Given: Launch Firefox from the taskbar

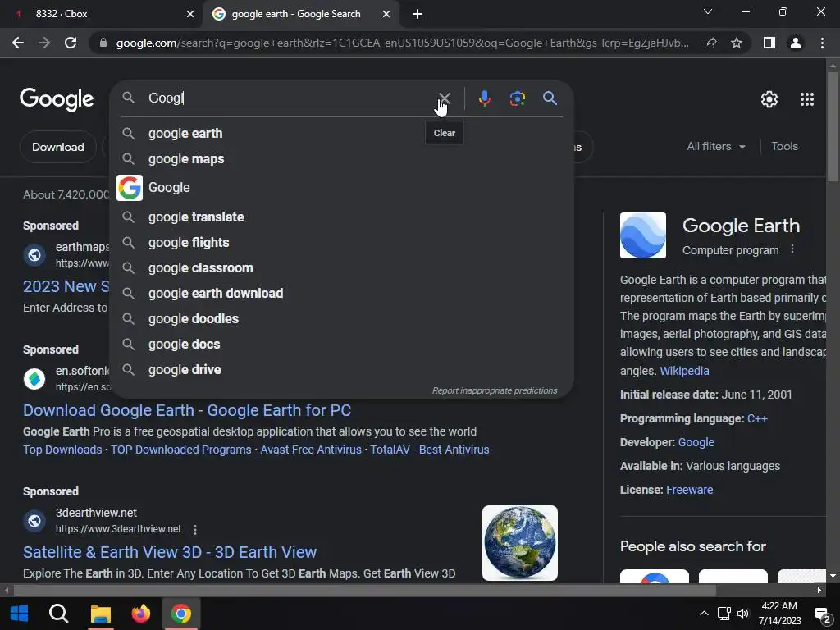Looking at the screenshot, I should (x=141, y=614).
